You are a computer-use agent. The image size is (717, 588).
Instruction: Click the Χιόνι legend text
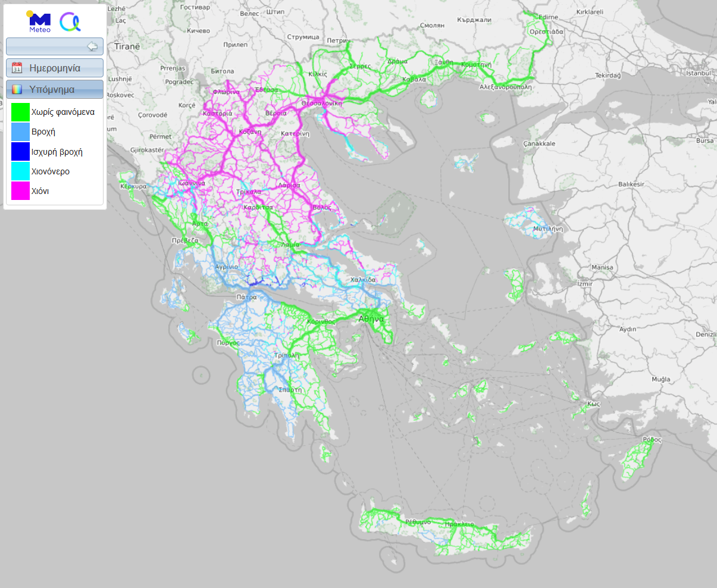click(40, 191)
